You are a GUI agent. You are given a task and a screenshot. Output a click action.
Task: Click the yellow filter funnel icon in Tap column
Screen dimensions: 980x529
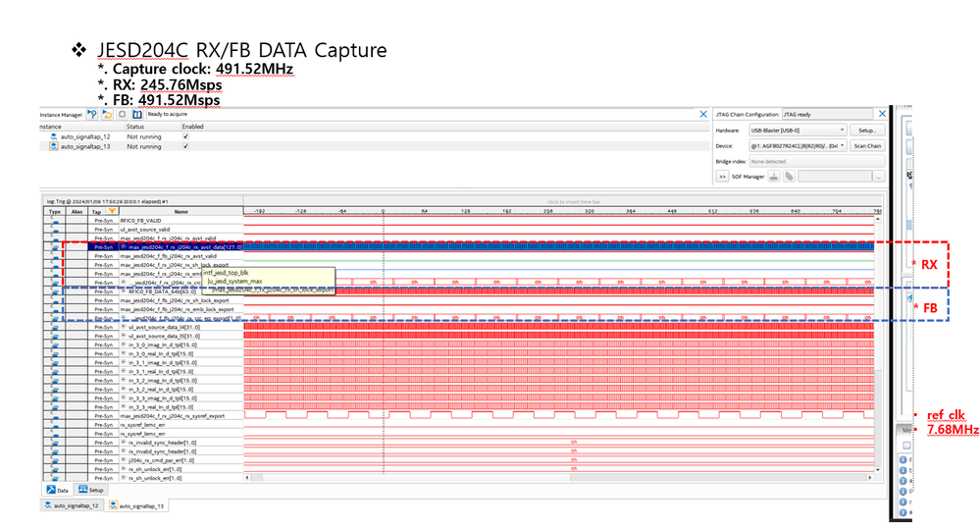111,211
